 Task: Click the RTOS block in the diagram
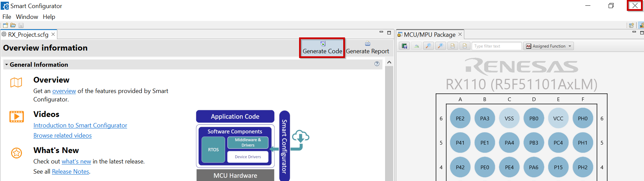(213, 150)
